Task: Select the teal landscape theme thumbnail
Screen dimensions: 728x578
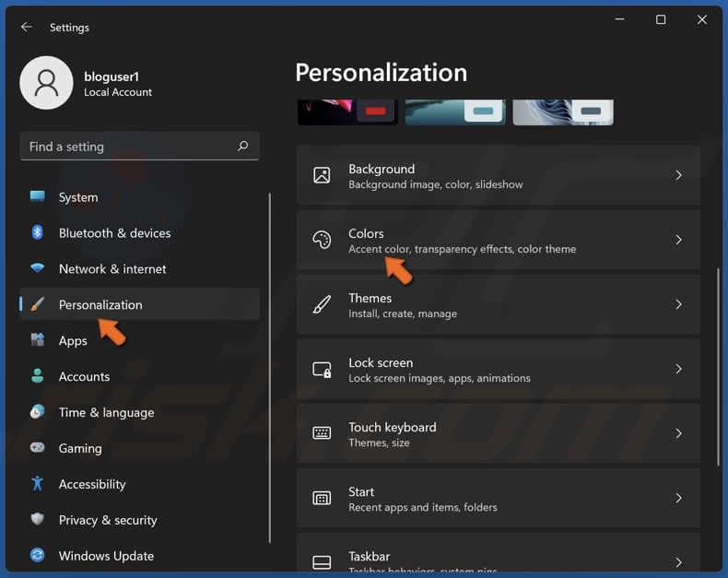Action: [x=455, y=112]
